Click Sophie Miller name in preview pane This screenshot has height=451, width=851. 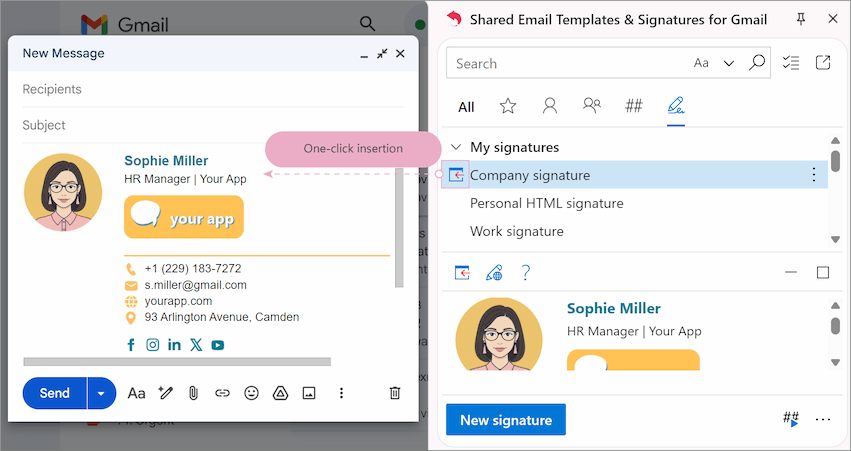click(x=613, y=308)
